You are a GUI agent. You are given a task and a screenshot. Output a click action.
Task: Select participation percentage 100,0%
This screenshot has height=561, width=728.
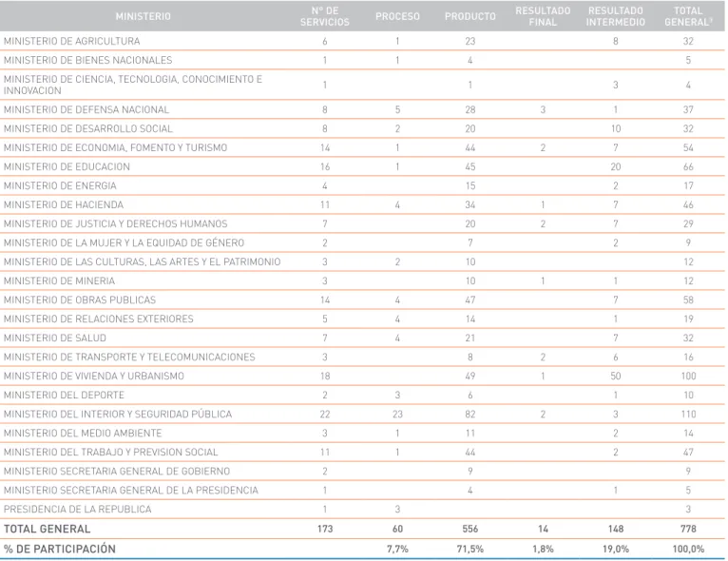pyautogui.click(x=688, y=549)
